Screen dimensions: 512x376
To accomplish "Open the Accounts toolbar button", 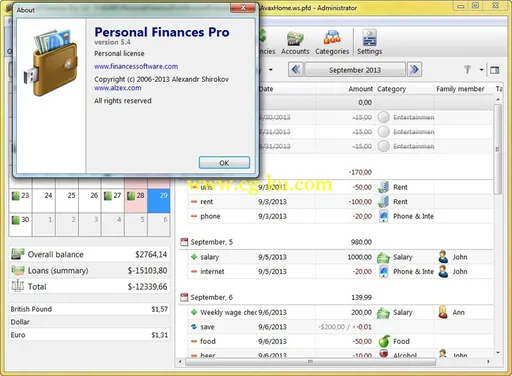I will click(295, 43).
